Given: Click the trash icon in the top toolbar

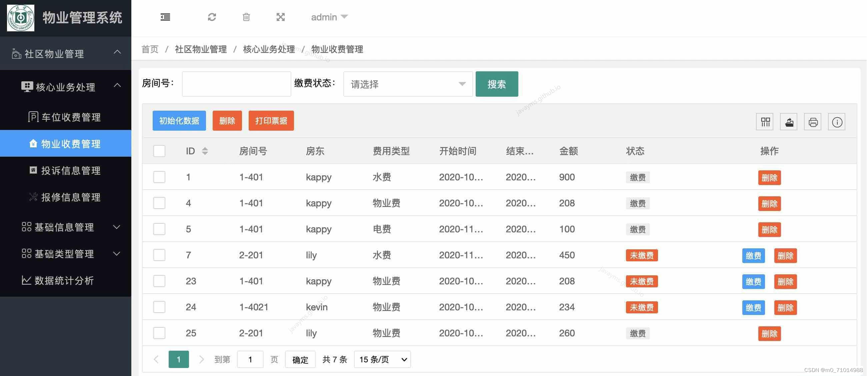Looking at the screenshot, I should point(246,17).
